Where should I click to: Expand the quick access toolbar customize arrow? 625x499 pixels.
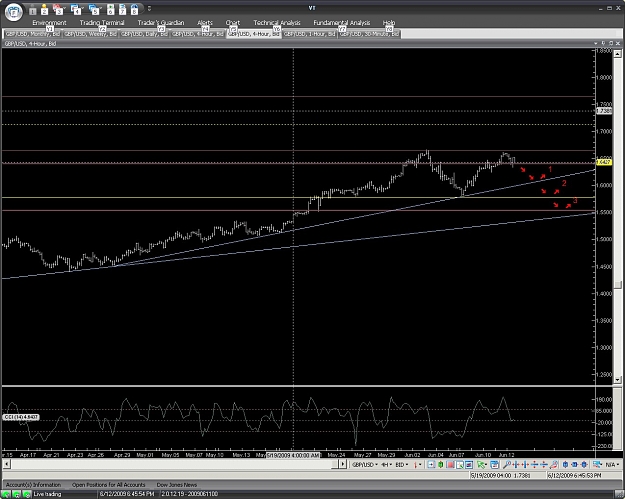149,8
